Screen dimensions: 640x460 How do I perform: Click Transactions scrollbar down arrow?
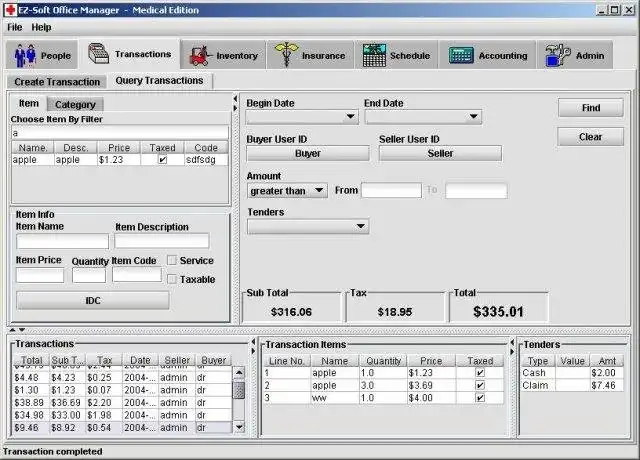point(239,427)
